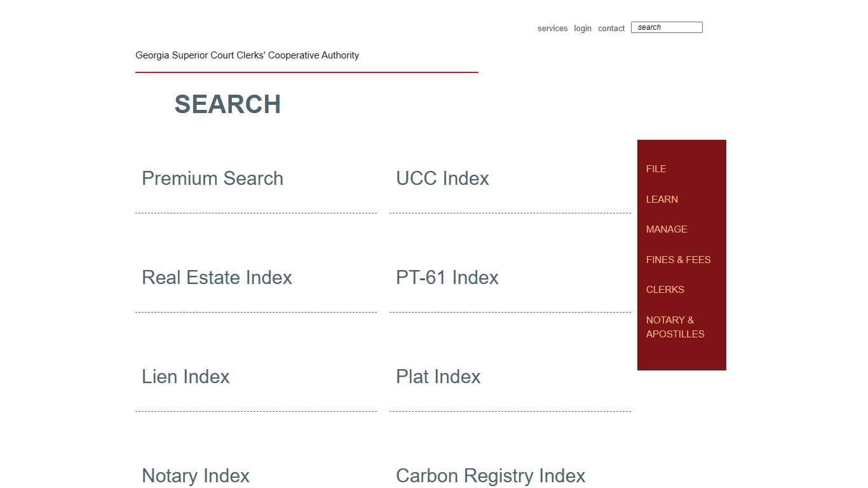Open the PT-61 Index search
This screenshot has height=488, width=868.
point(447,278)
